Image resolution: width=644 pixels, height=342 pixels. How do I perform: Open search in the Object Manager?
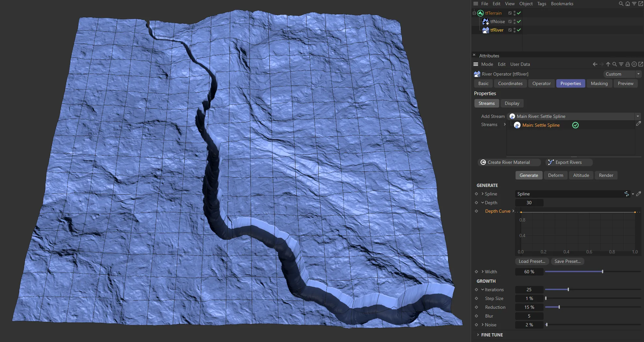[x=621, y=4]
